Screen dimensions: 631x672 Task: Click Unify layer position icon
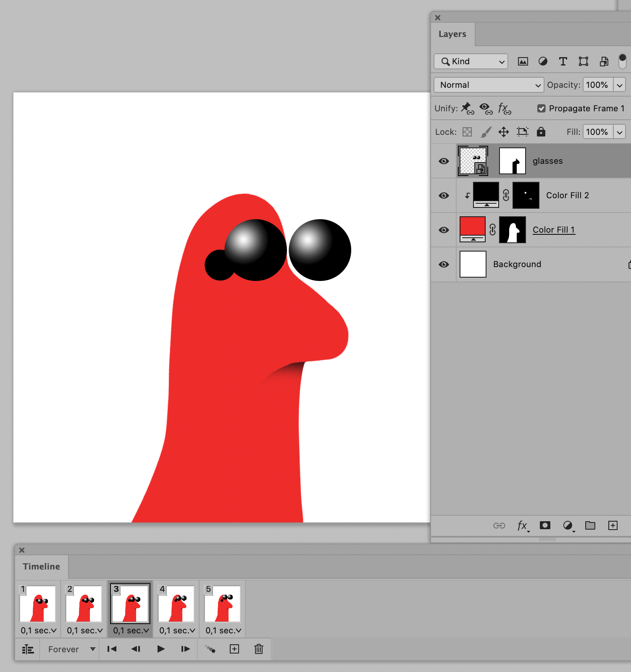pos(467,108)
